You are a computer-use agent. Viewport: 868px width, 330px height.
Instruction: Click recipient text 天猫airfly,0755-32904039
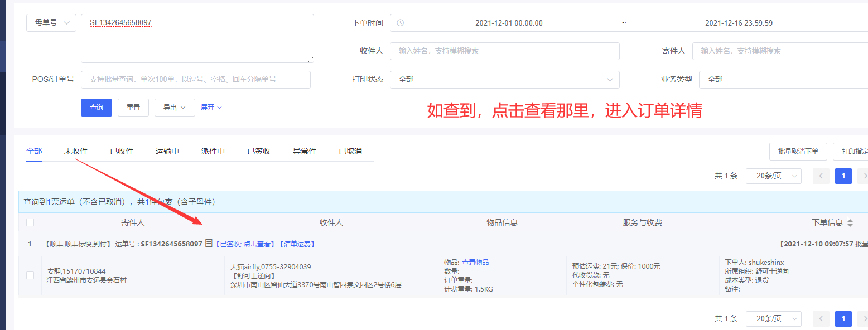coord(271,267)
